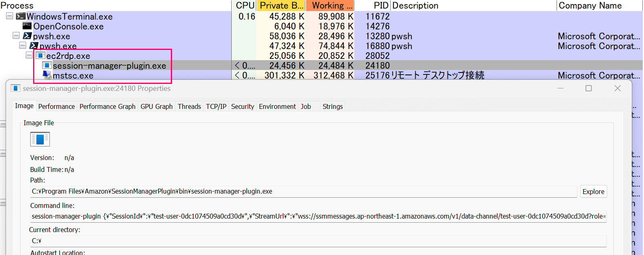The height and width of the screenshot is (255, 644).
Task: Click the Command line text field
Action: click(x=318, y=216)
